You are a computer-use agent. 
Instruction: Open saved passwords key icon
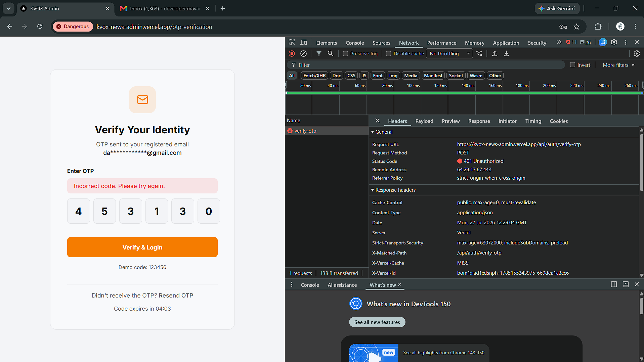point(563,27)
